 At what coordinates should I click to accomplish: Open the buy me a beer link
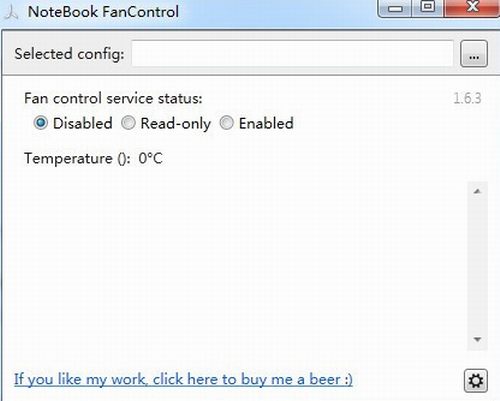[183, 380]
